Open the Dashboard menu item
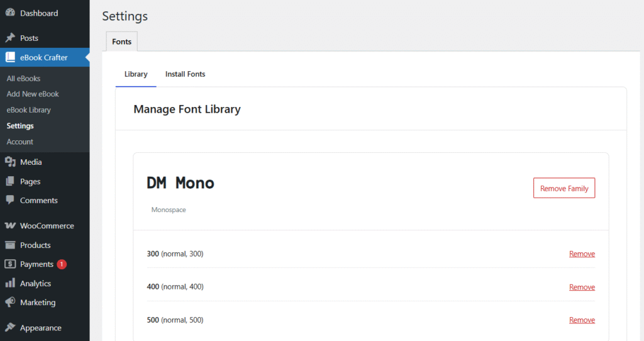Image resolution: width=644 pixels, height=341 pixels. (x=39, y=13)
